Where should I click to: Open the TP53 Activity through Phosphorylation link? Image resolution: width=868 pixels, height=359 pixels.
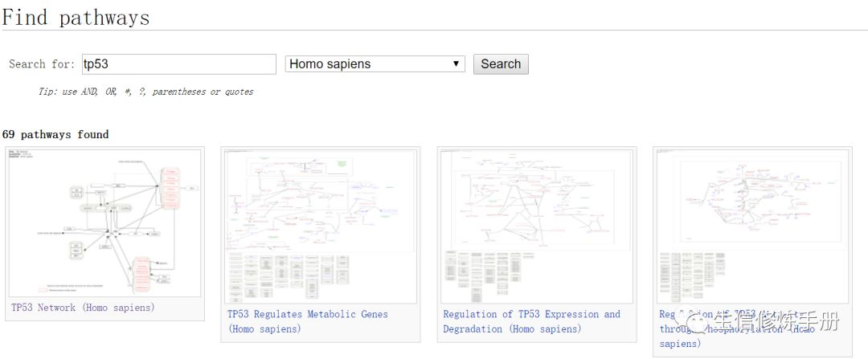click(x=747, y=329)
